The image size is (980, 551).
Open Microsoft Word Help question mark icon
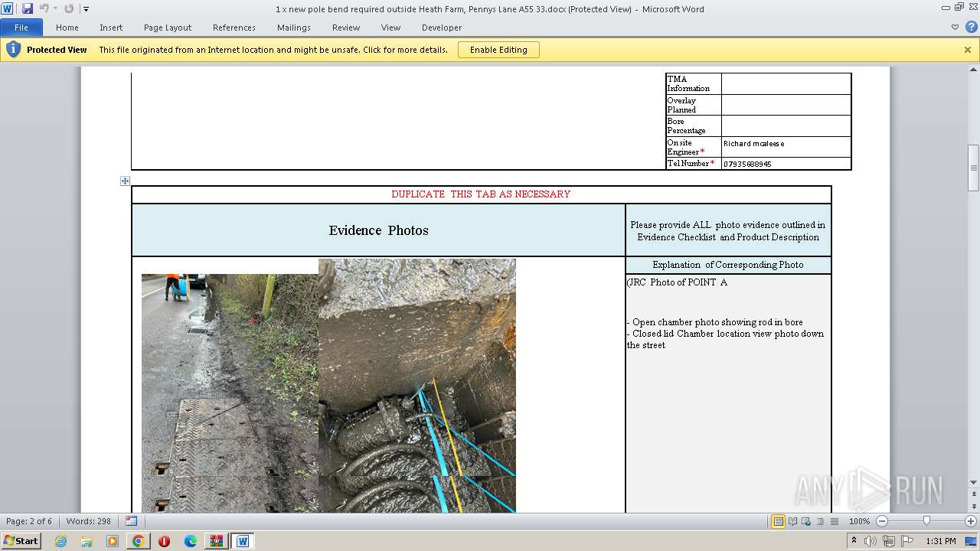click(x=971, y=27)
